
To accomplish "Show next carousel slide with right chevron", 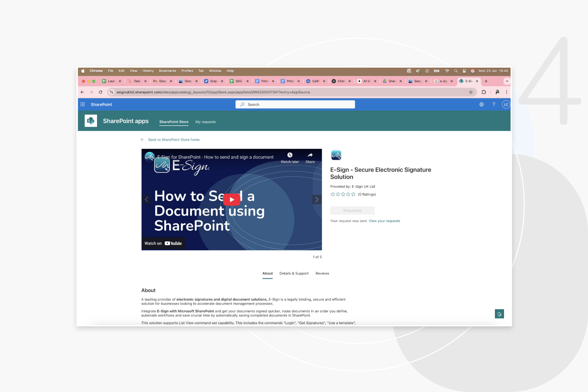I will pyautogui.click(x=317, y=199).
